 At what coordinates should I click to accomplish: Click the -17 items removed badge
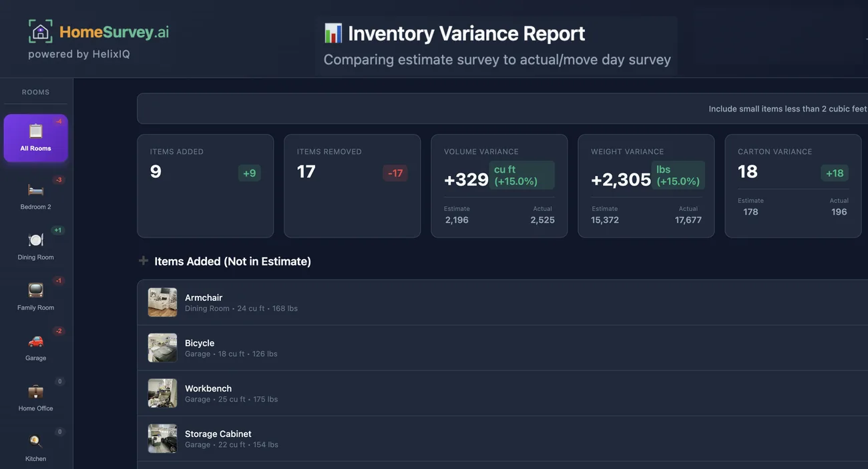click(395, 173)
